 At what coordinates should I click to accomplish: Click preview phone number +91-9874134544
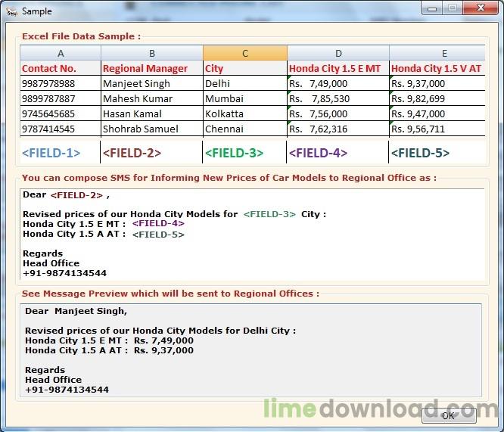coord(67,390)
